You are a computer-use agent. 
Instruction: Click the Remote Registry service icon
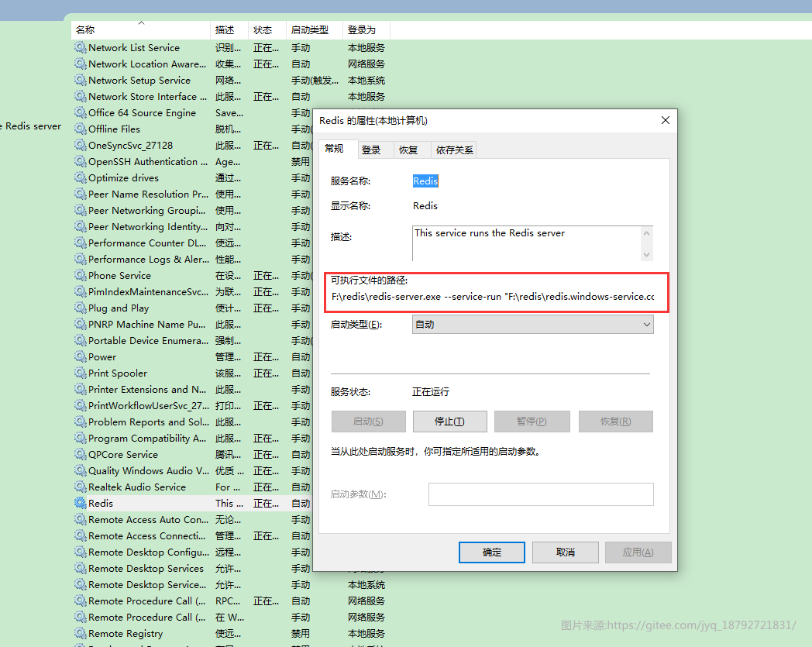click(81, 634)
